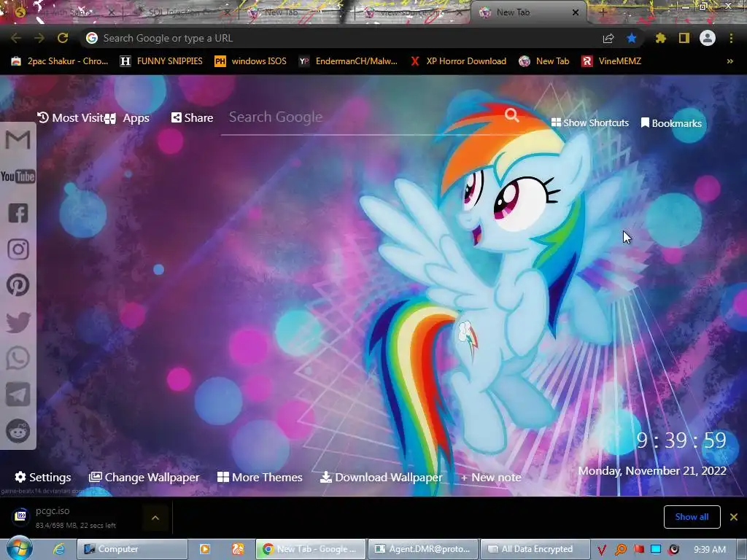
Task: Open New Tab bookmark in bar
Action: [x=544, y=61]
